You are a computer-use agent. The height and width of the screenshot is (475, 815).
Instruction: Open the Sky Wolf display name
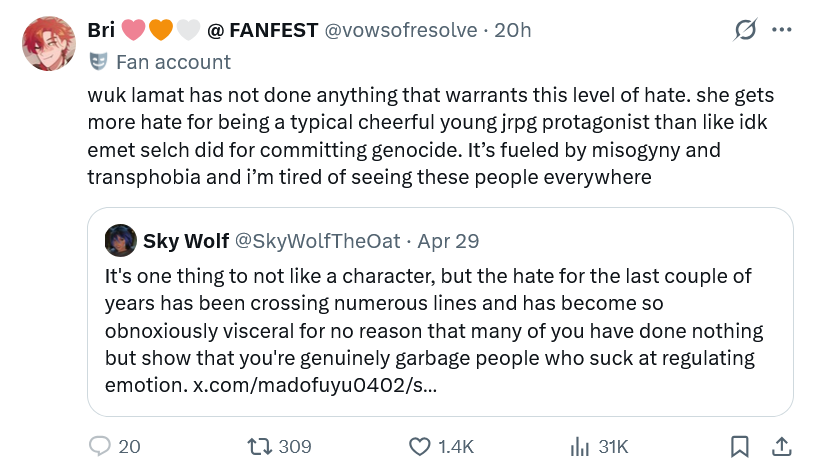(186, 241)
